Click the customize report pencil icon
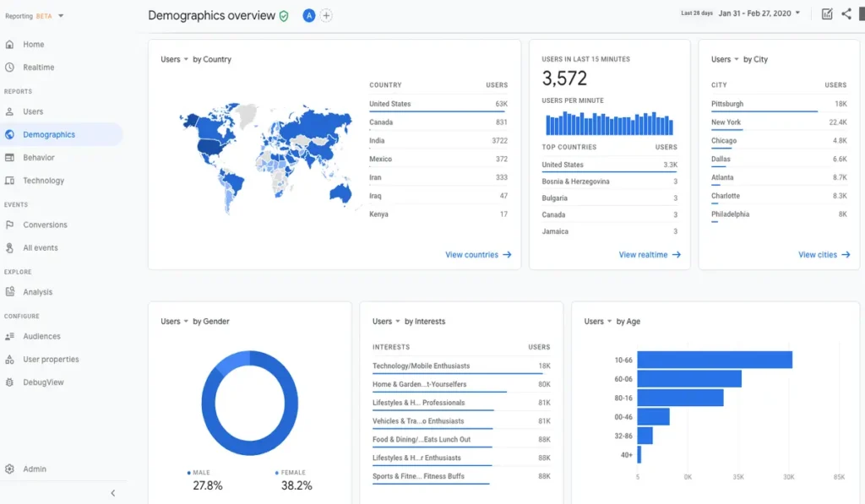Screen dimensions: 865x504 tap(827, 14)
